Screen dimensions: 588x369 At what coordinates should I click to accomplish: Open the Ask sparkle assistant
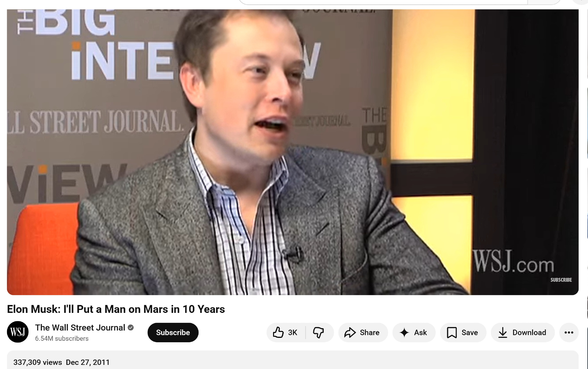414,332
